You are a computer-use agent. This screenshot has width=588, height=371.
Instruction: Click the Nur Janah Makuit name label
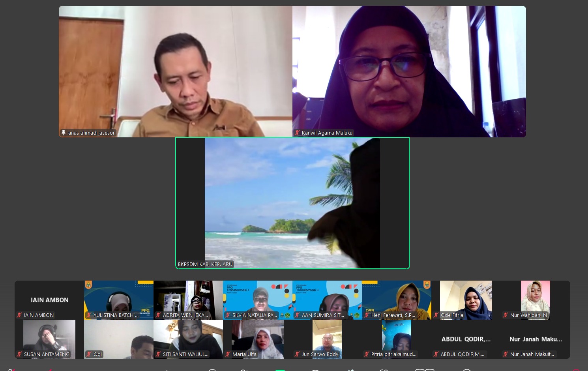coord(532,354)
